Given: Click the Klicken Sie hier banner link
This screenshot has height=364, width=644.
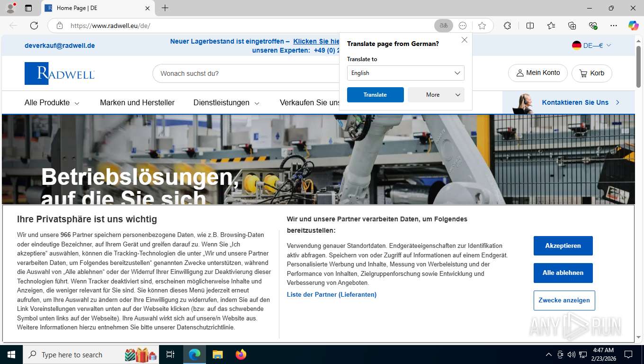Looking at the screenshot, I should pos(316,41).
